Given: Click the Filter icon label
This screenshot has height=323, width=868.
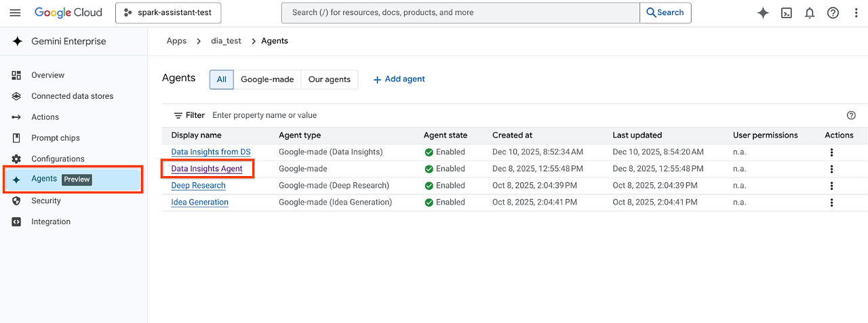Looking at the screenshot, I should point(189,115).
